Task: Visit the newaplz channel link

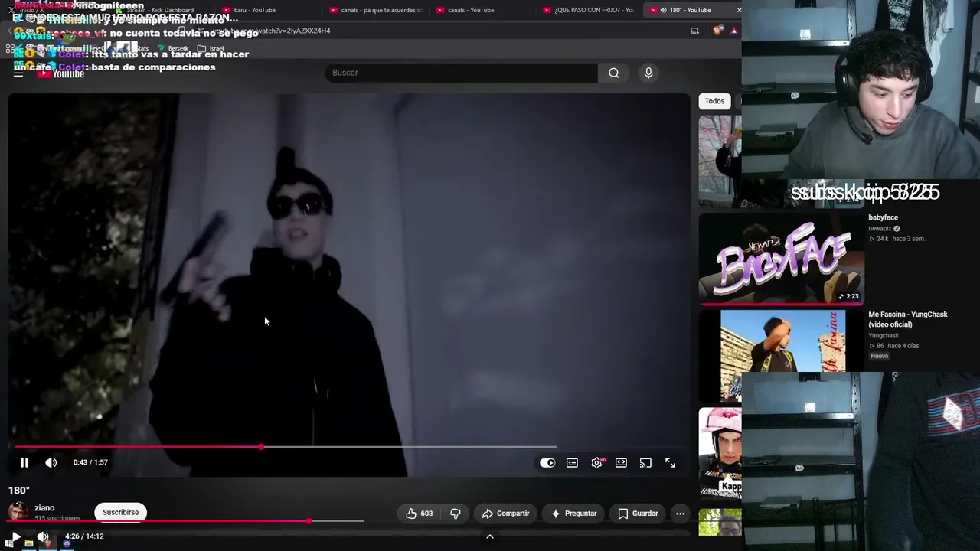Action: pyautogui.click(x=880, y=228)
